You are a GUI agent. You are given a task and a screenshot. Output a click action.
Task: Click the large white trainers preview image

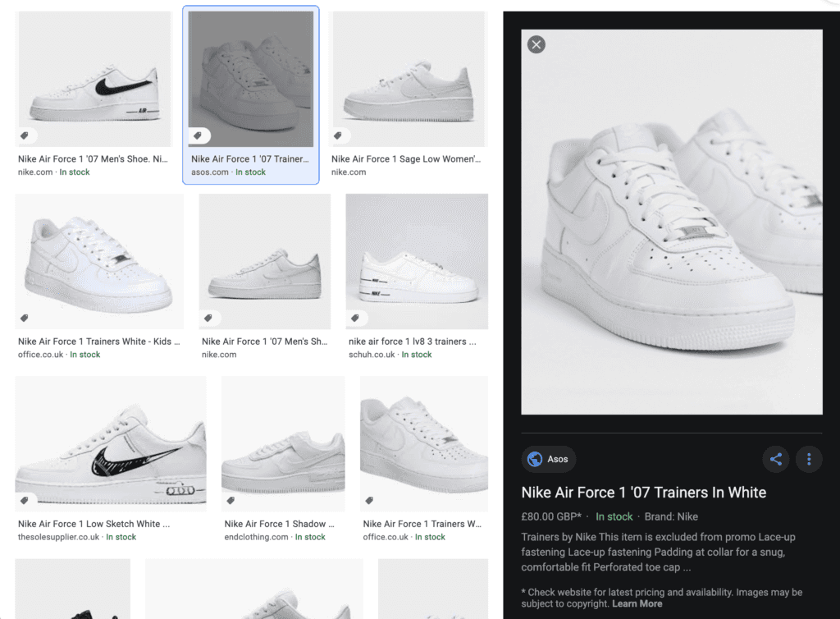click(x=672, y=222)
